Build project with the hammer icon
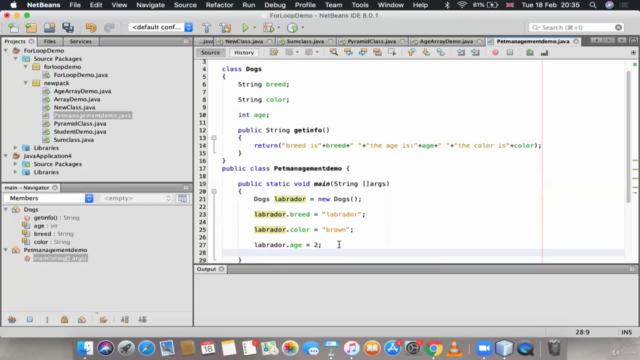Screen dimensions: 640x360 point(207,27)
